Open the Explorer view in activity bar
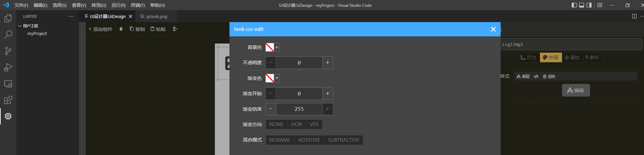The height and width of the screenshot is (155, 644). click(8, 18)
